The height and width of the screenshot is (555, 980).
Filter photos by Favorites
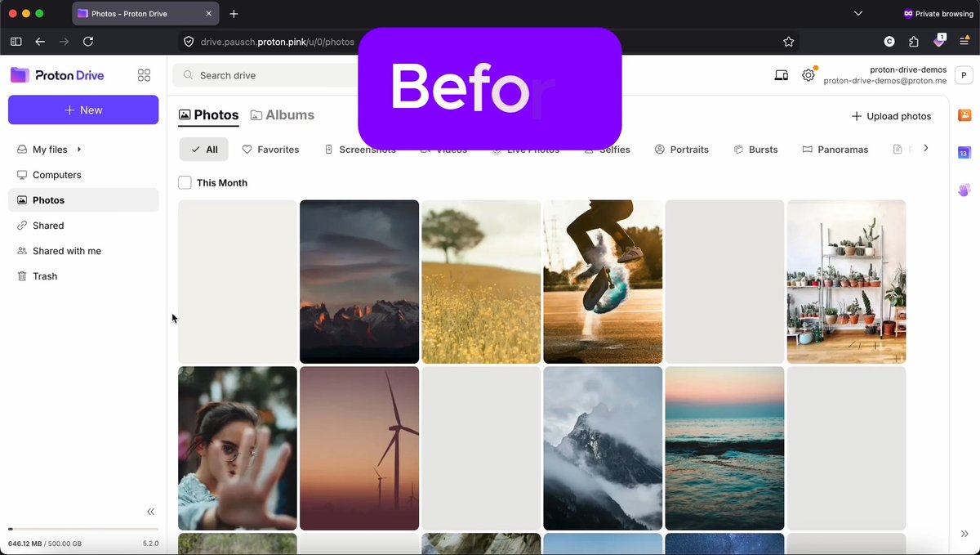[271, 150]
